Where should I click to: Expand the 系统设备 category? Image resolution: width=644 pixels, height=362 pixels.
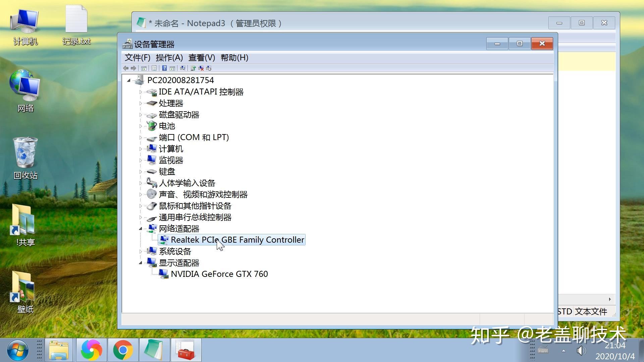pos(141,251)
